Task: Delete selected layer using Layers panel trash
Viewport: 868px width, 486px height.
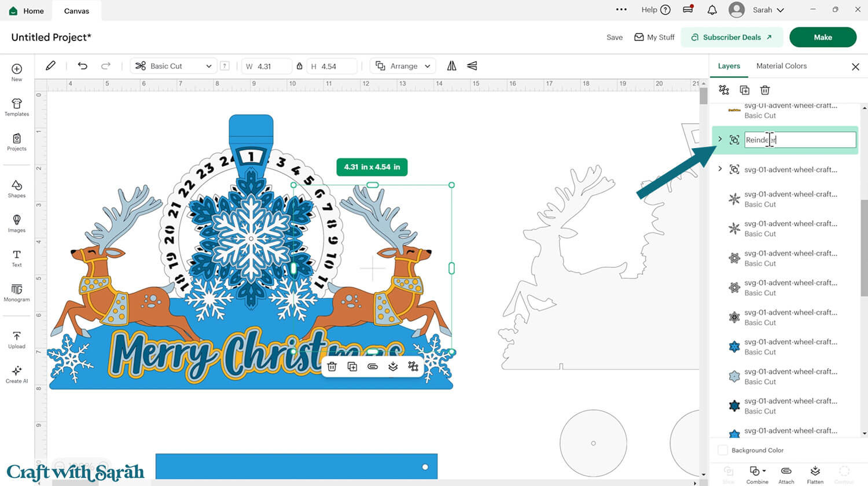Action: tap(765, 90)
